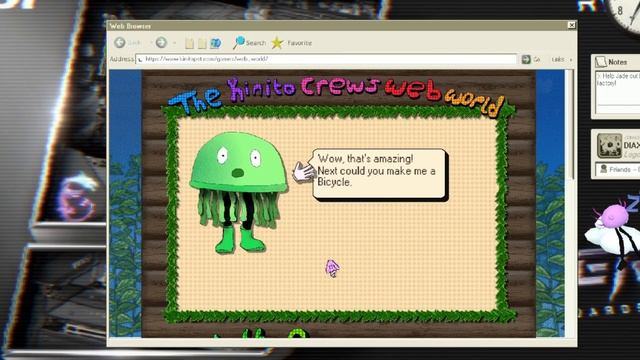Click the green Go arrow icon
The image size is (640, 360).
[526, 60]
